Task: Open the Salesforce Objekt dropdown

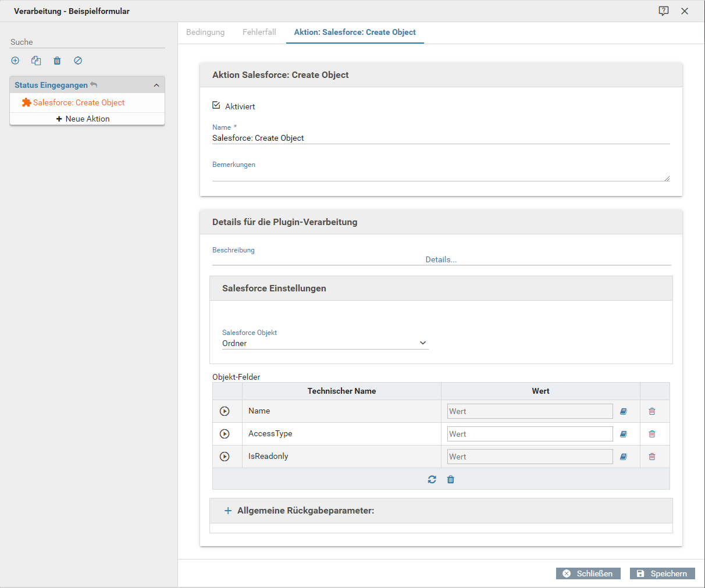Action: (325, 343)
